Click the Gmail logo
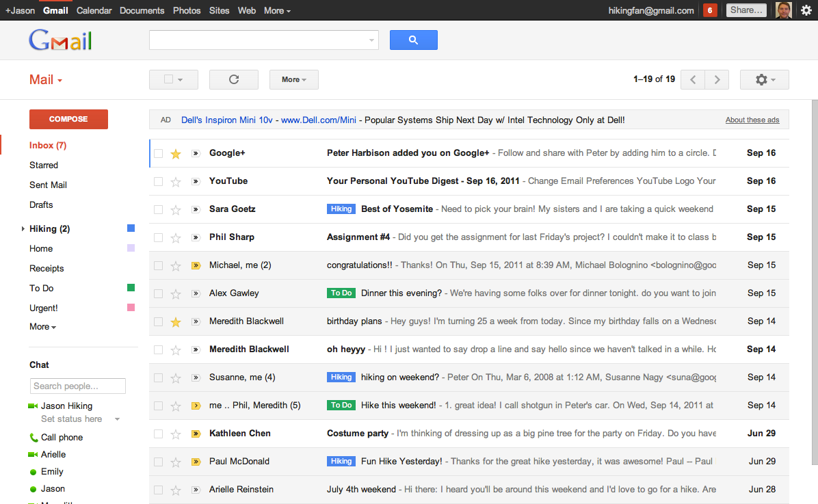818x504 pixels. [60, 40]
